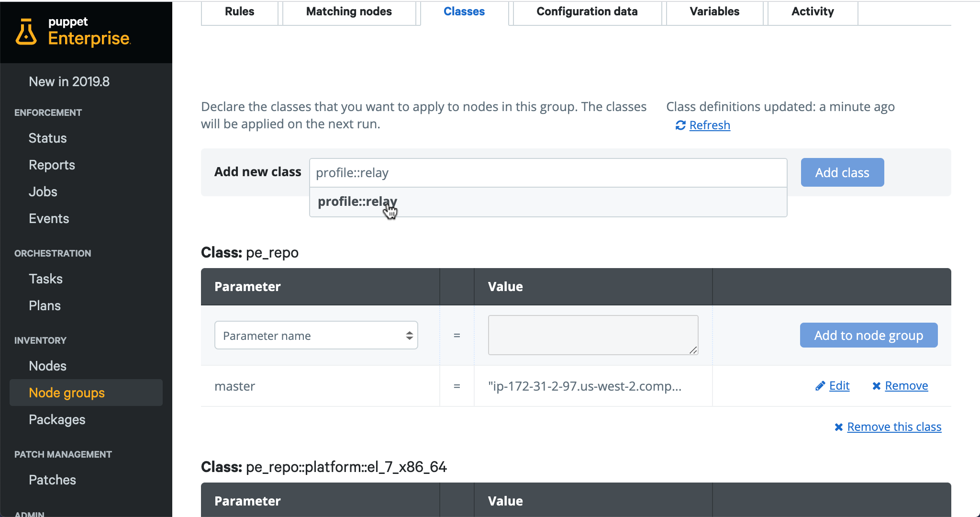Click 'Class definitions updated: a minute ago' text

click(780, 107)
